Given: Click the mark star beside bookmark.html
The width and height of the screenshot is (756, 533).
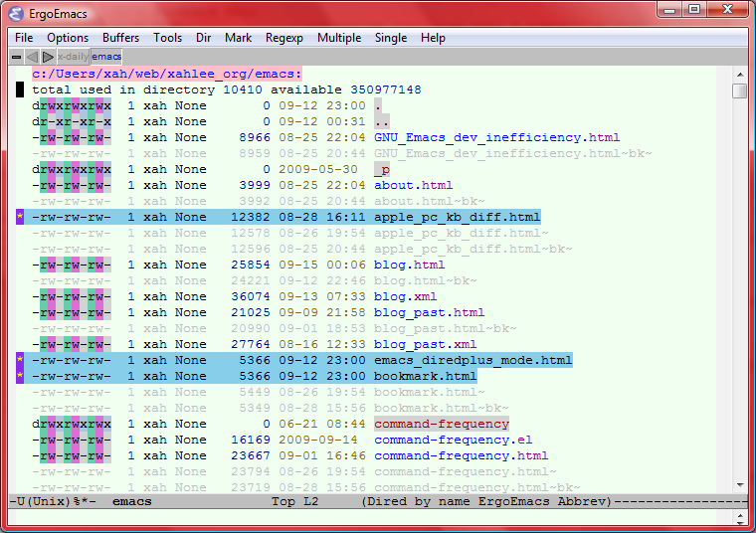Looking at the screenshot, I should 20,376.
